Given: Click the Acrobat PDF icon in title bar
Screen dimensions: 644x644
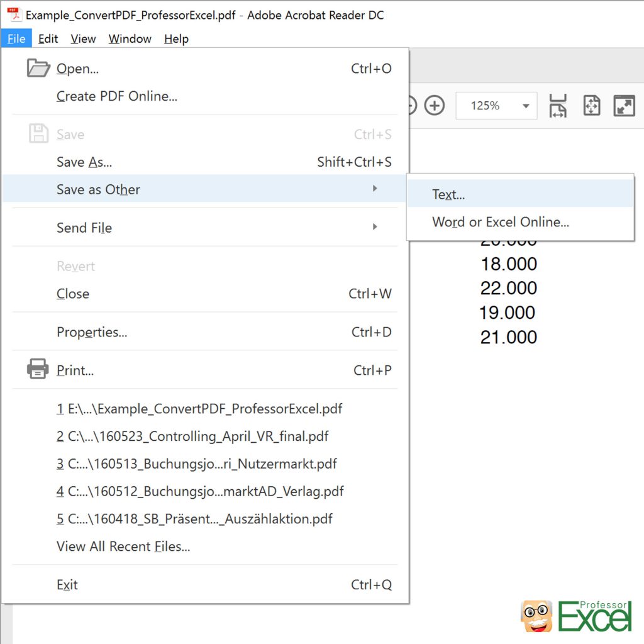Looking at the screenshot, I should tap(13, 15).
